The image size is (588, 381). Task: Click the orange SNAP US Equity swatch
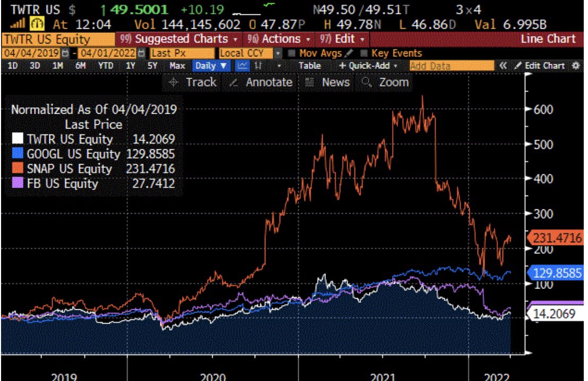(18, 168)
